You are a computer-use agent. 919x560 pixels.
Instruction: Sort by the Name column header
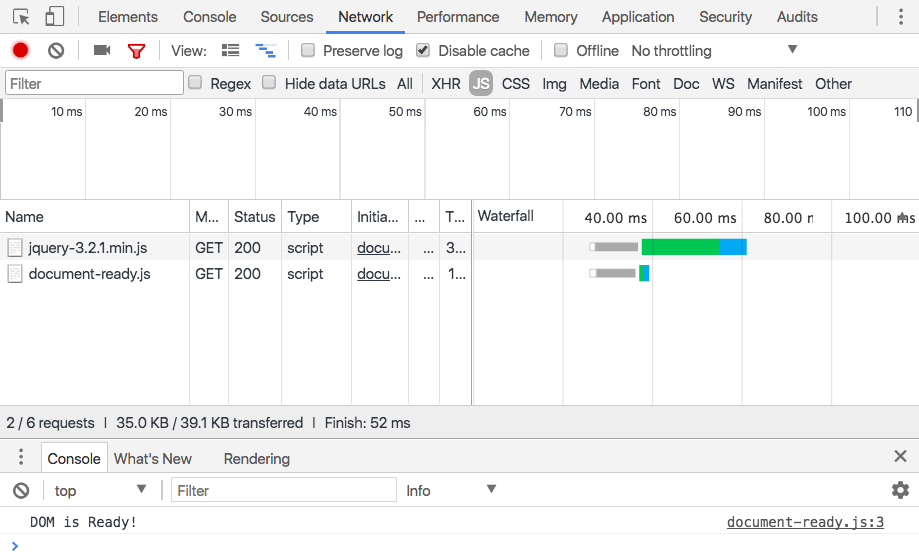coord(94,217)
